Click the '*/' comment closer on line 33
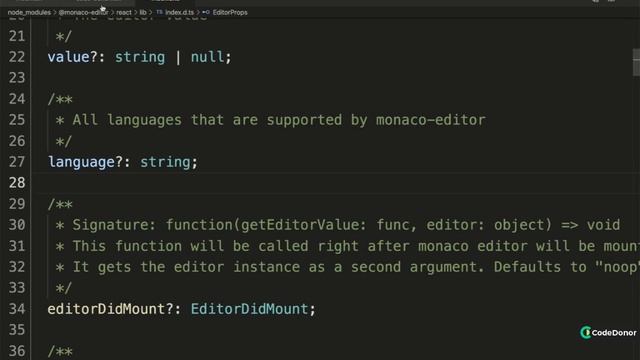The image size is (640, 360). (64, 288)
